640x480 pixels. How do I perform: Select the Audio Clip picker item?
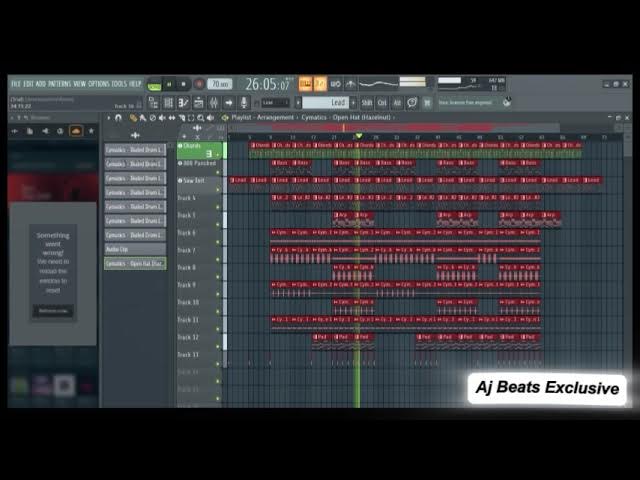(x=135, y=249)
